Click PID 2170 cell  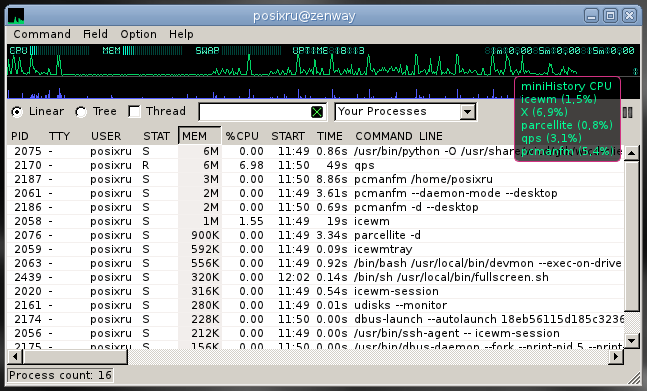tap(28, 165)
